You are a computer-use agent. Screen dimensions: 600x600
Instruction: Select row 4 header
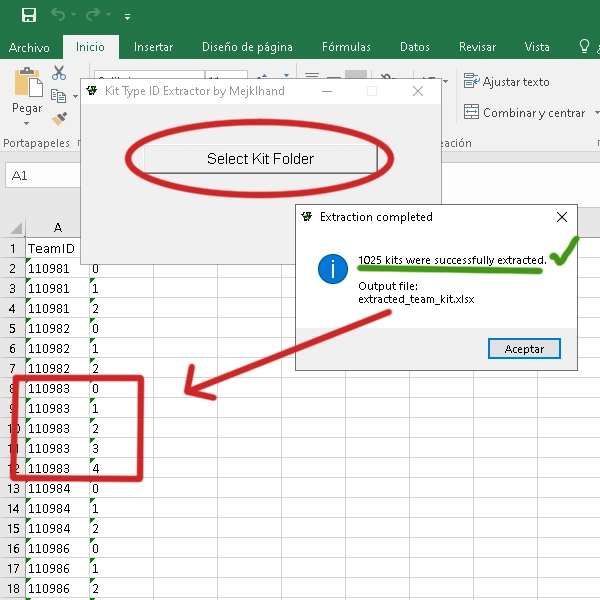pos(13,308)
